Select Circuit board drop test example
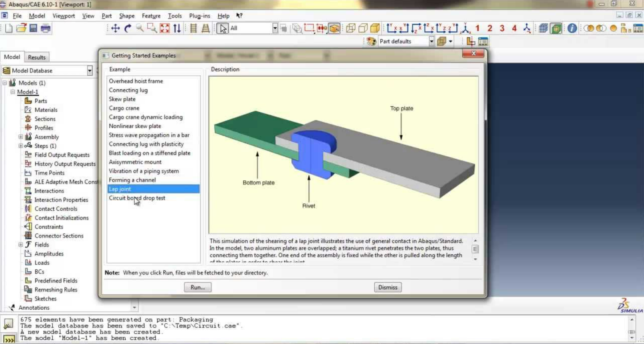 pyautogui.click(x=137, y=198)
